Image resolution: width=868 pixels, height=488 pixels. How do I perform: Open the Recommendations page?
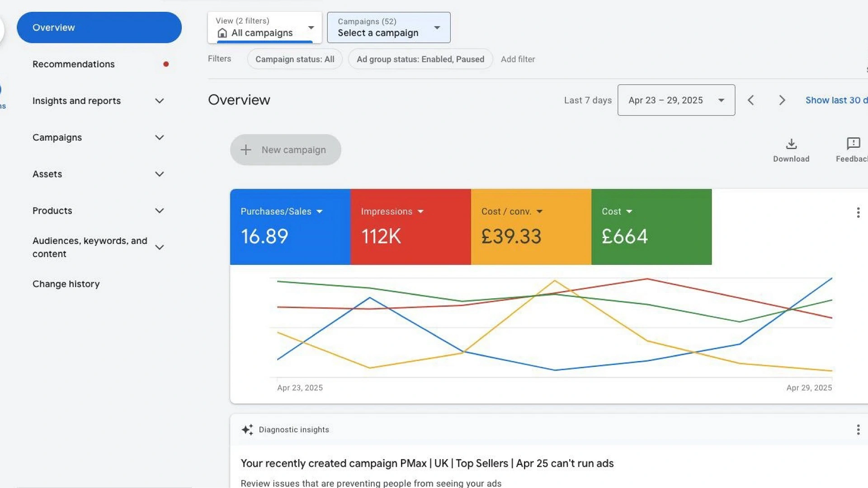[x=74, y=64]
